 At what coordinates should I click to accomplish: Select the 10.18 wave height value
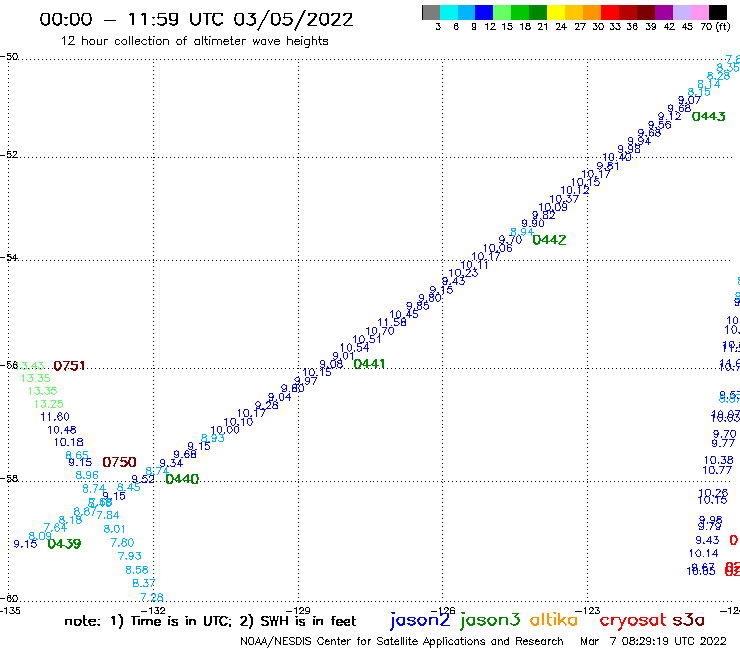68,442
